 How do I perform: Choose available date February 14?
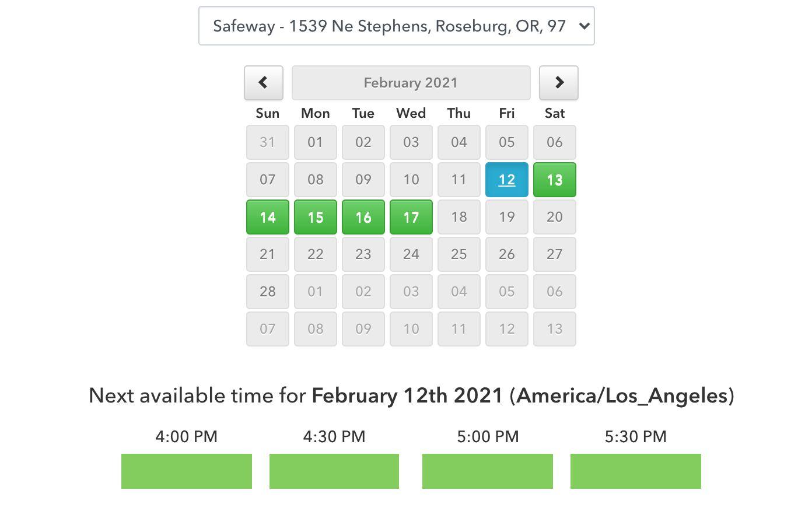pos(268,217)
